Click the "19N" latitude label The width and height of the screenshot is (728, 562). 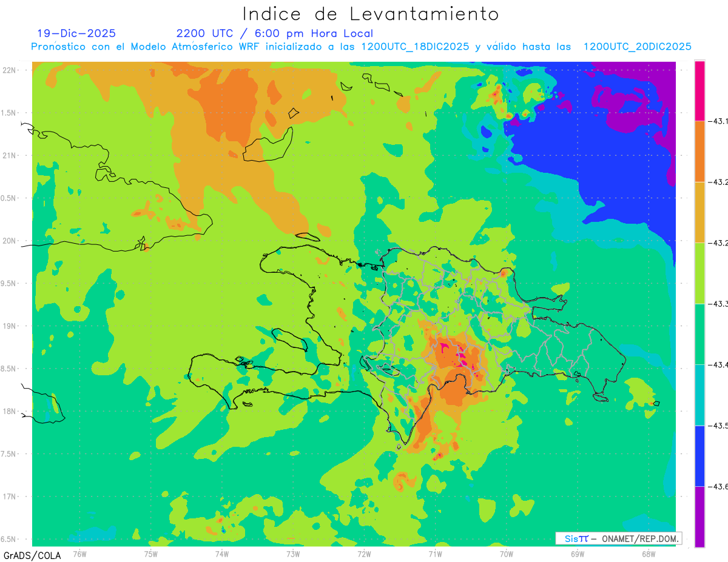coord(10,326)
